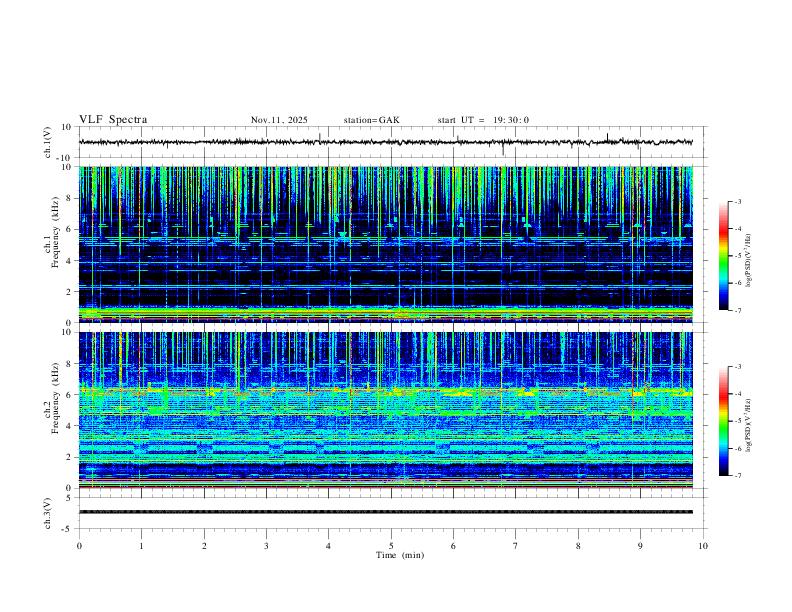
Task: Select the log(PSD) label beside ch.1 color bar
Action: click(749, 260)
